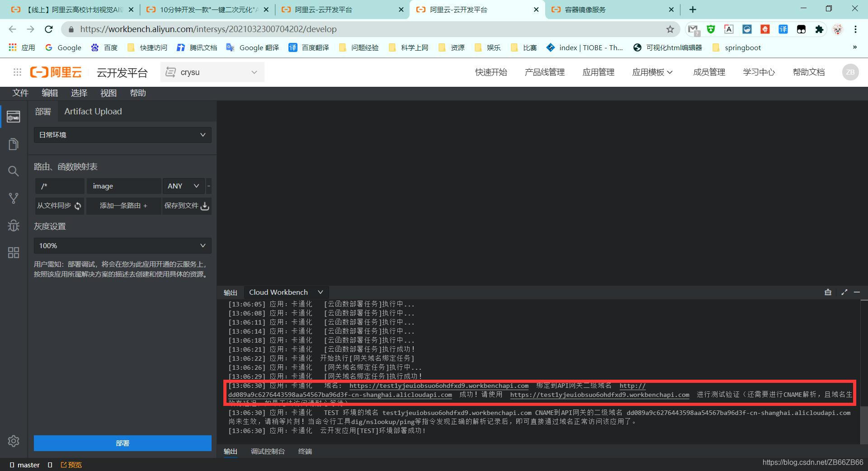
Task: Click 从文件同步 sync button
Action: (x=59, y=206)
